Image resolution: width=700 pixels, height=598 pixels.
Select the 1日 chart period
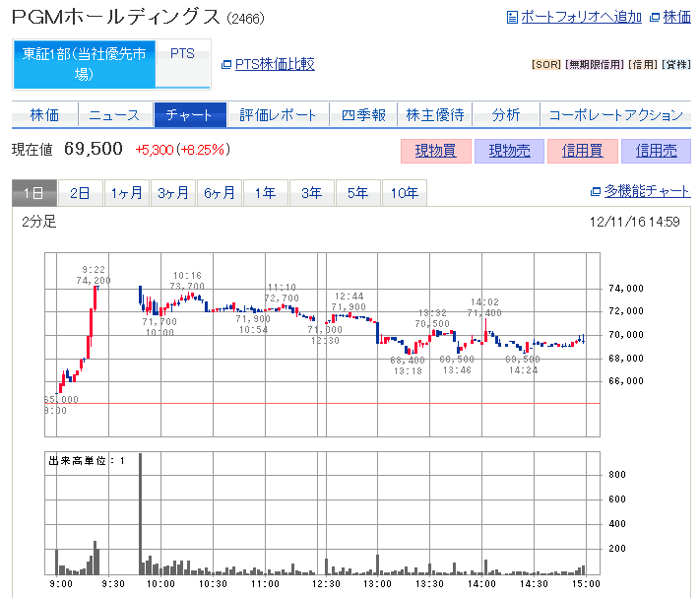pyautogui.click(x=34, y=193)
